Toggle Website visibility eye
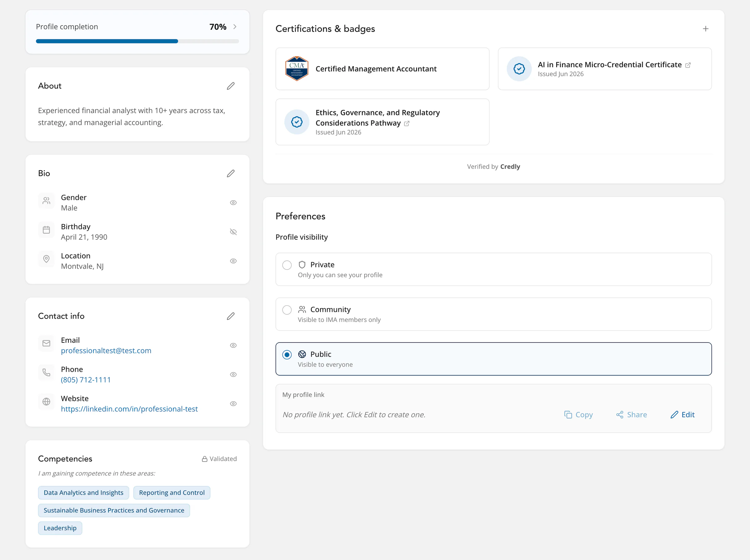Image resolution: width=750 pixels, height=560 pixels. [x=233, y=404]
